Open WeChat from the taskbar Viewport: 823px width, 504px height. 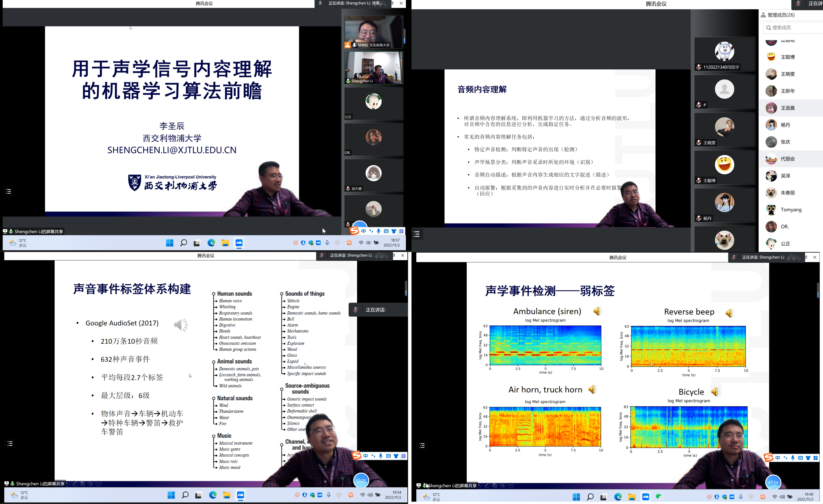pyautogui.click(x=659, y=497)
